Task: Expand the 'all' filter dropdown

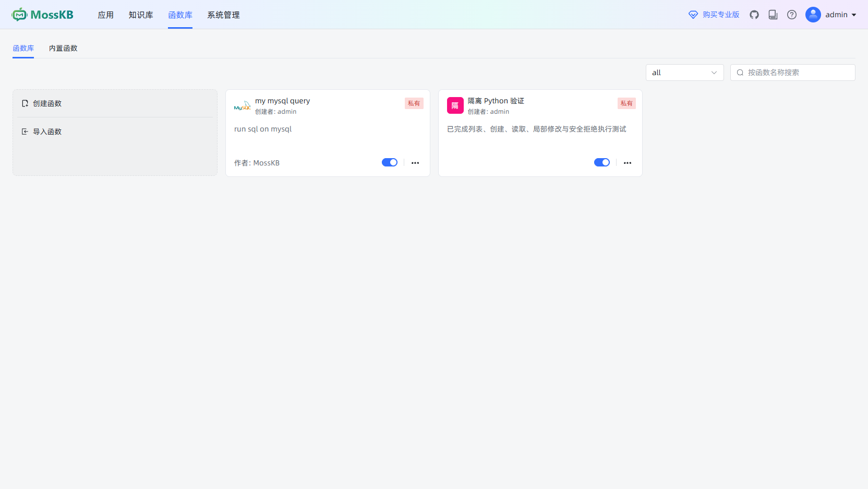Action: point(684,73)
